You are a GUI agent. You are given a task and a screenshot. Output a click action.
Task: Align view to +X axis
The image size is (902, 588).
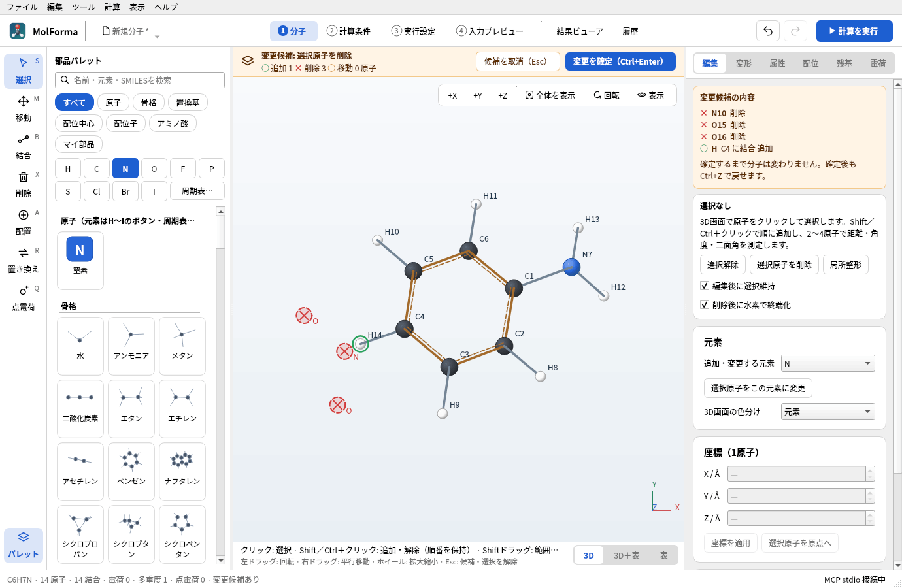point(452,95)
